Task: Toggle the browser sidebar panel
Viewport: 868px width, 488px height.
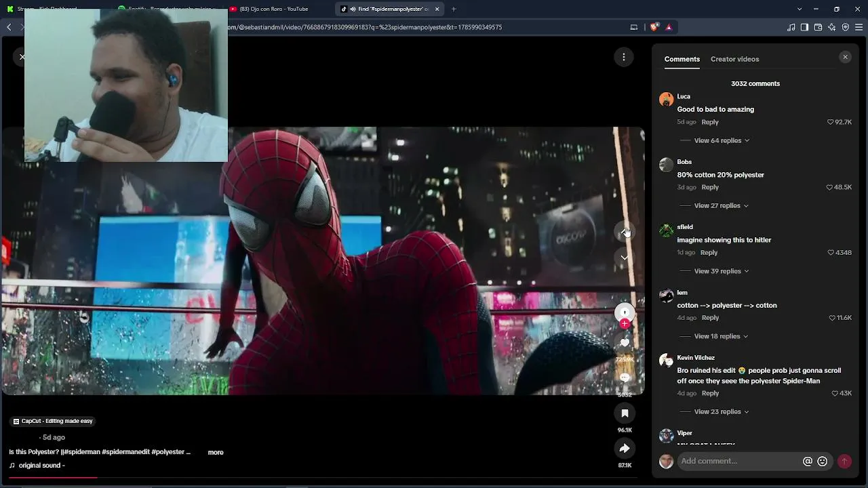Action: coord(804,27)
